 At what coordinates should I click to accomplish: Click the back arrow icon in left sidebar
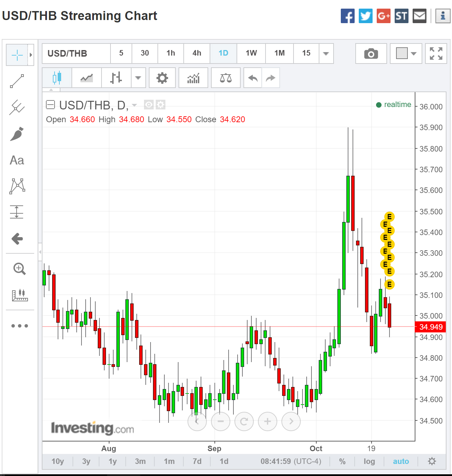17,239
